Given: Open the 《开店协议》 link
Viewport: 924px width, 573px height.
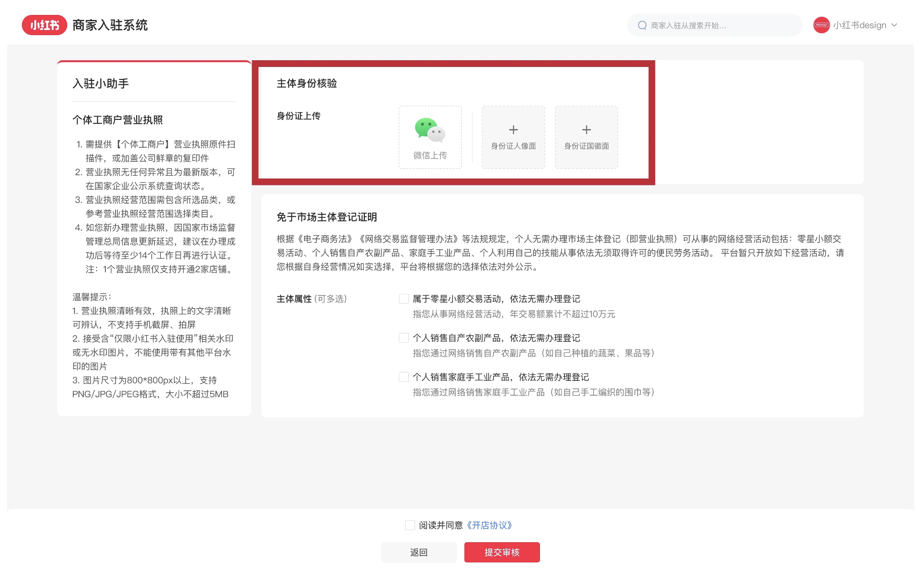Looking at the screenshot, I should pos(489,525).
